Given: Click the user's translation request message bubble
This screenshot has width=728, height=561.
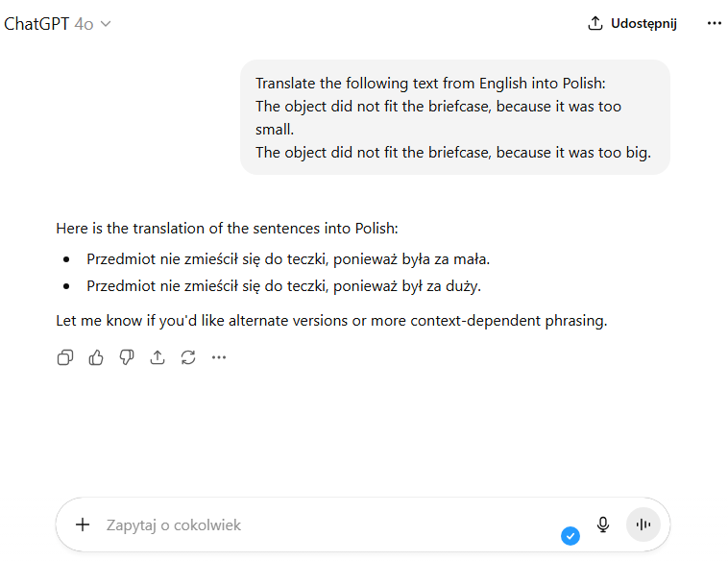Looking at the screenshot, I should tap(454, 117).
